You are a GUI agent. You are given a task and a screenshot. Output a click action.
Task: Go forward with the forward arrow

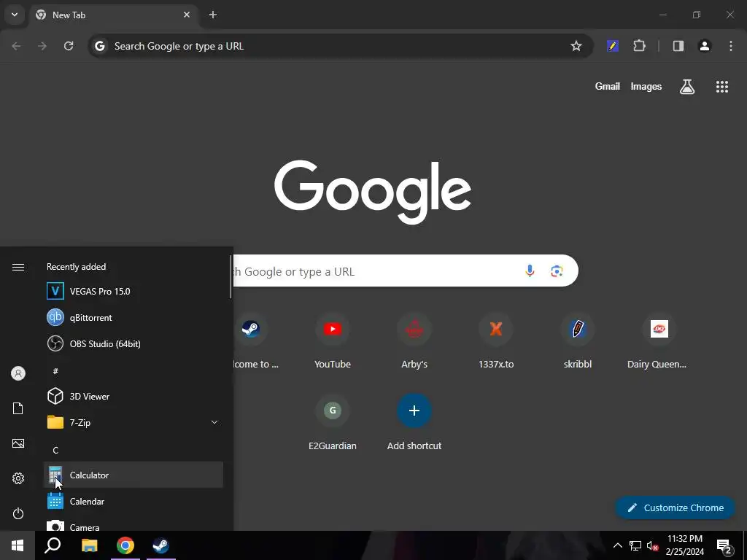pyautogui.click(x=42, y=46)
